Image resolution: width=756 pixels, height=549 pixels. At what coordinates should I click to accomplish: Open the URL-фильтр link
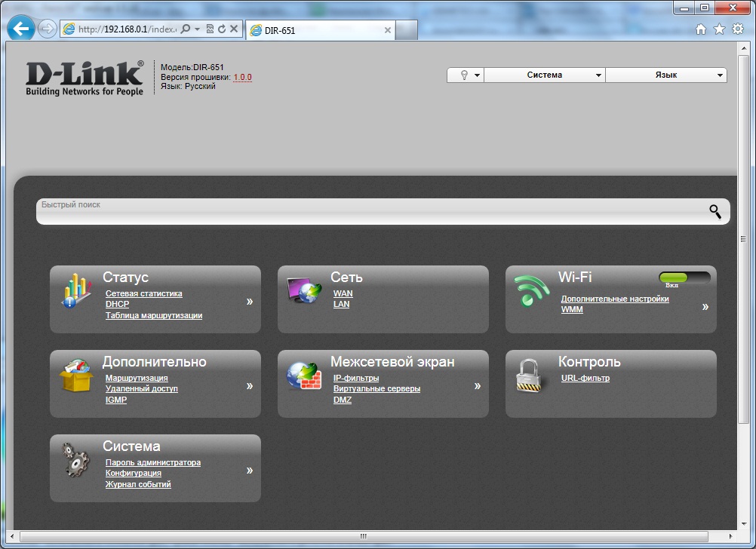pyautogui.click(x=585, y=378)
